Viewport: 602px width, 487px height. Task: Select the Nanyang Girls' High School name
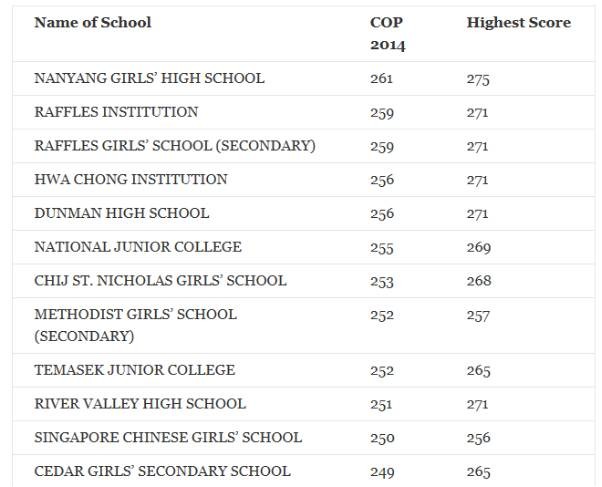click(149, 78)
